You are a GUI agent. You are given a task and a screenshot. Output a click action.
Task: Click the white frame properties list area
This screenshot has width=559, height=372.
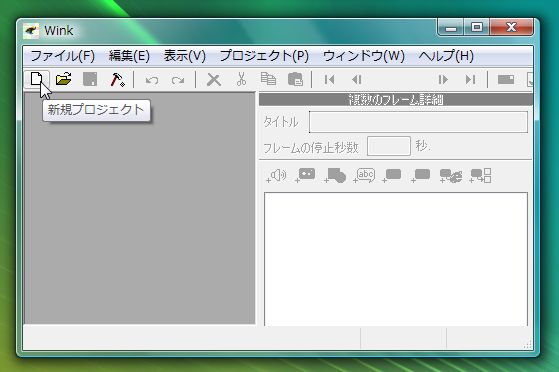[x=396, y=259]
